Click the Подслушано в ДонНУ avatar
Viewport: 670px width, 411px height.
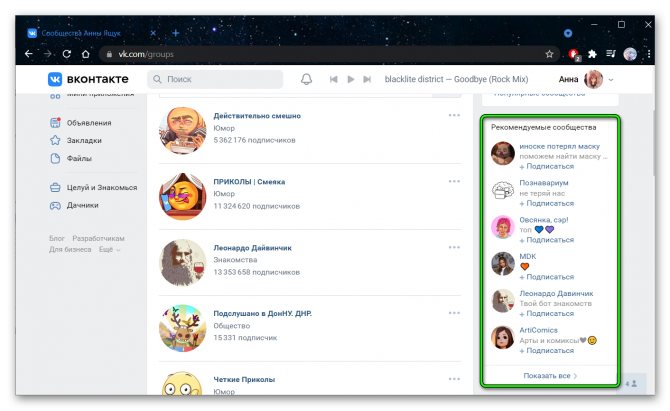click(182, 328)
